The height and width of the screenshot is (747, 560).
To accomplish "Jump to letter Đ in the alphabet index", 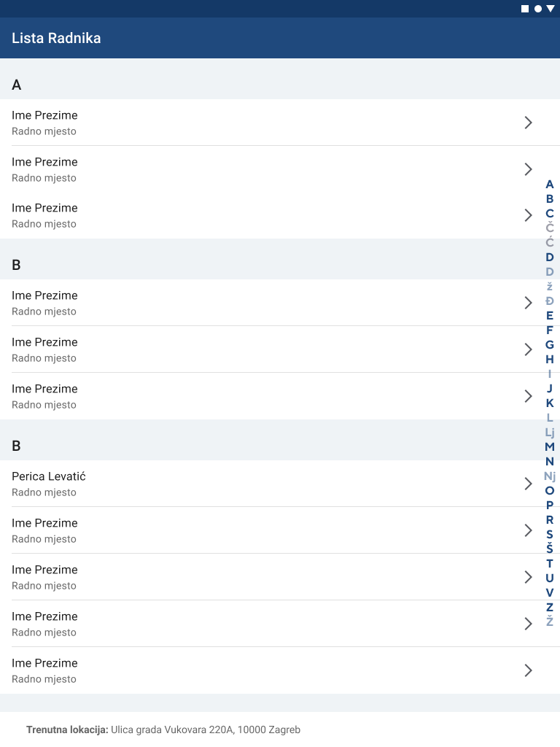I will [550, 301].
